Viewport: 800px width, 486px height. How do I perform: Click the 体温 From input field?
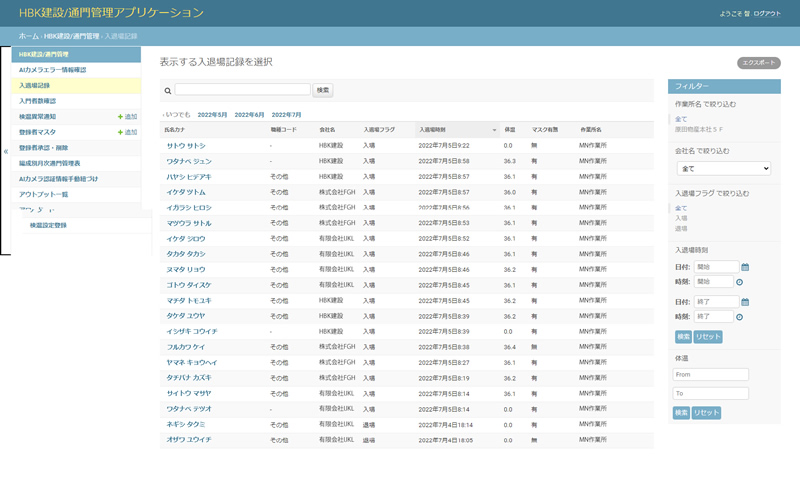point(711,375)
